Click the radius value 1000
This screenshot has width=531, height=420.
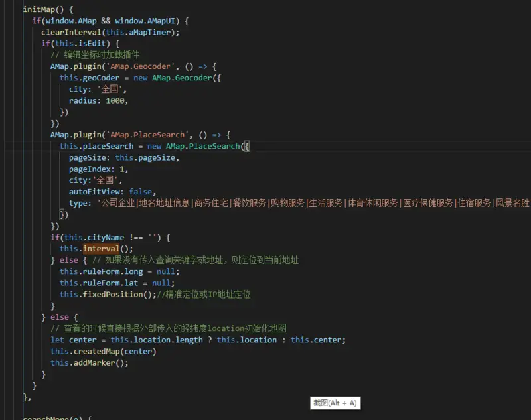pos(115,101)
